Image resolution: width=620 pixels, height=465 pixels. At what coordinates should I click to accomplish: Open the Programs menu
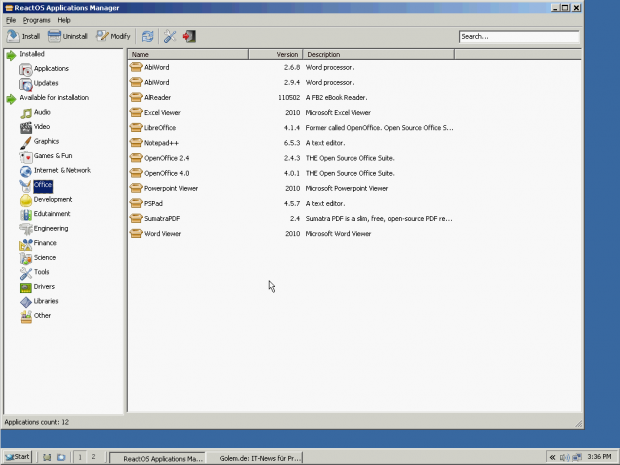point(37,20)
